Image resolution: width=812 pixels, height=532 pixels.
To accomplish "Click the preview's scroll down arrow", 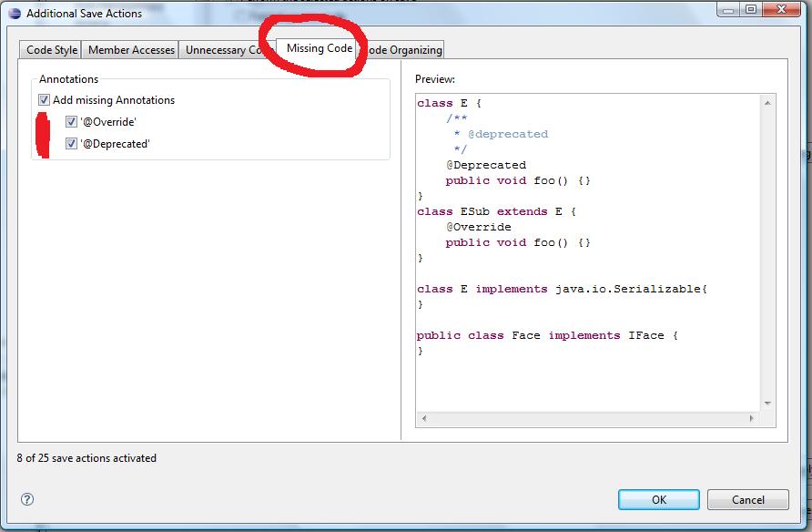I will 768,403.
